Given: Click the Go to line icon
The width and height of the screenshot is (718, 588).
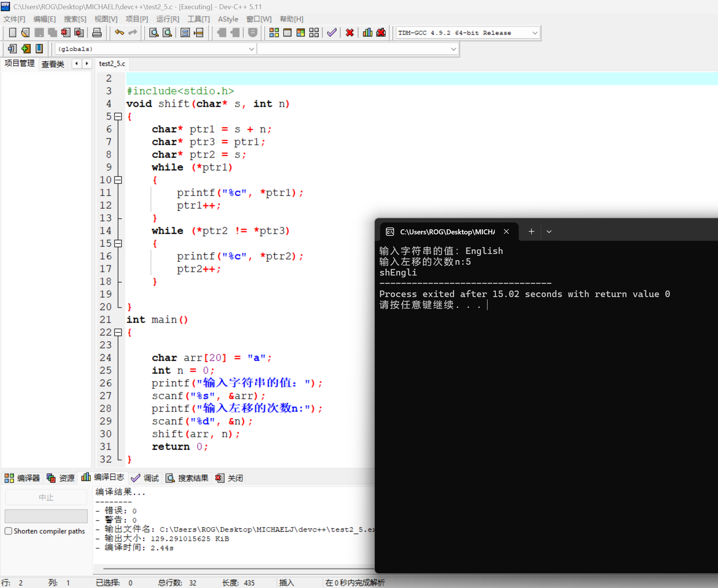Looking at the screenshot, I should pos(199,33).
